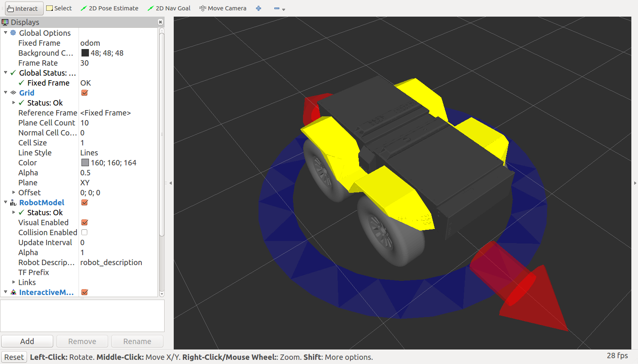Click the blue plus add-tool icon
Viewport: 638px width, 364px height.
pos(259,8)
